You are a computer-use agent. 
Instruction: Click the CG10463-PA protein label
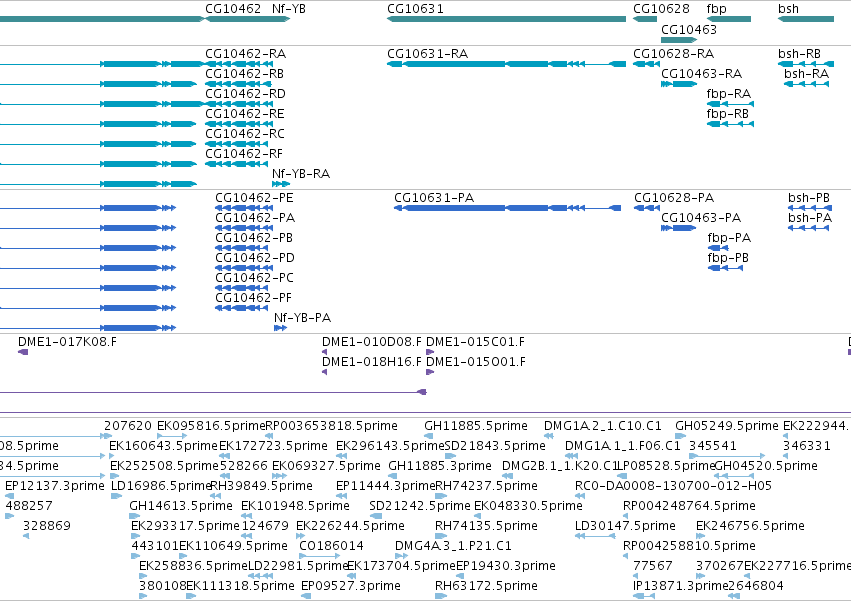pos(701,218)
